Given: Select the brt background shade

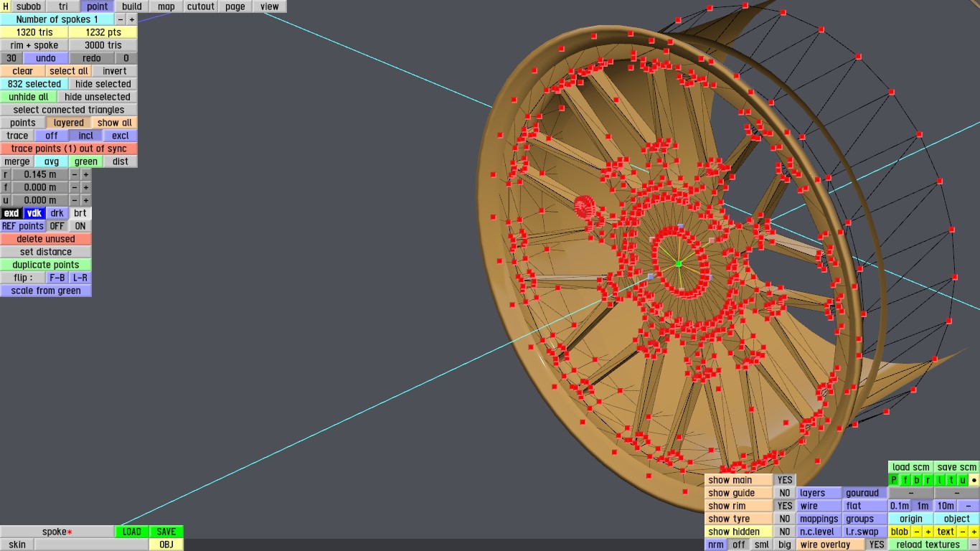Looking at the screenshot, I should pyautogui.click(x=80, y=213).
